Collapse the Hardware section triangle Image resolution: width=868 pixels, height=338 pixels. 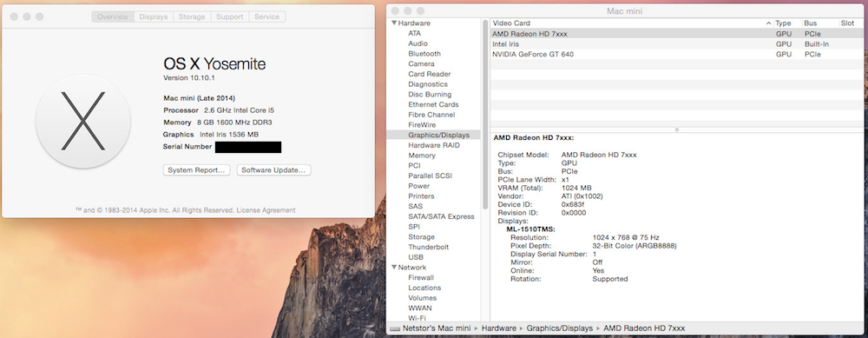[394, 23]
